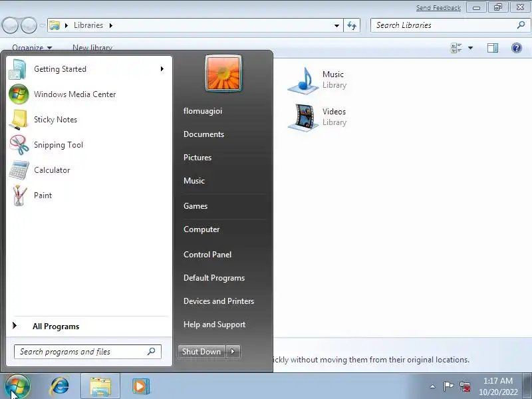
Task: Click the New library toolbar button
Action: (x=92, y=48)
